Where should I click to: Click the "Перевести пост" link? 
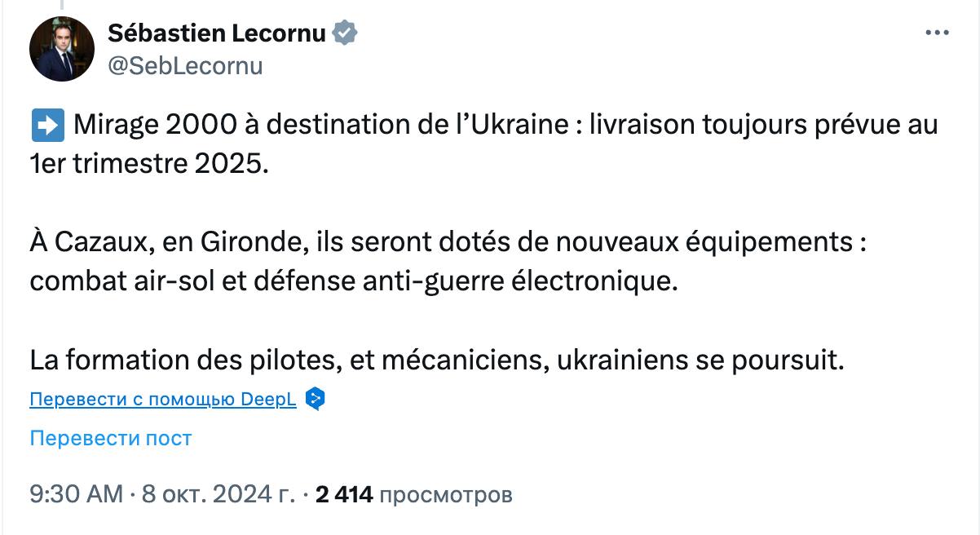110,438
